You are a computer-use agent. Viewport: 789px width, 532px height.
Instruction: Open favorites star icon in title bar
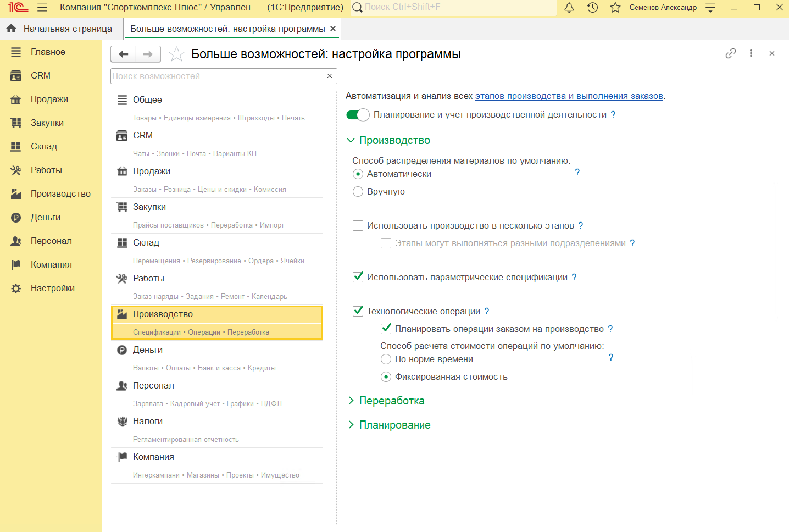tap(615, 8)
